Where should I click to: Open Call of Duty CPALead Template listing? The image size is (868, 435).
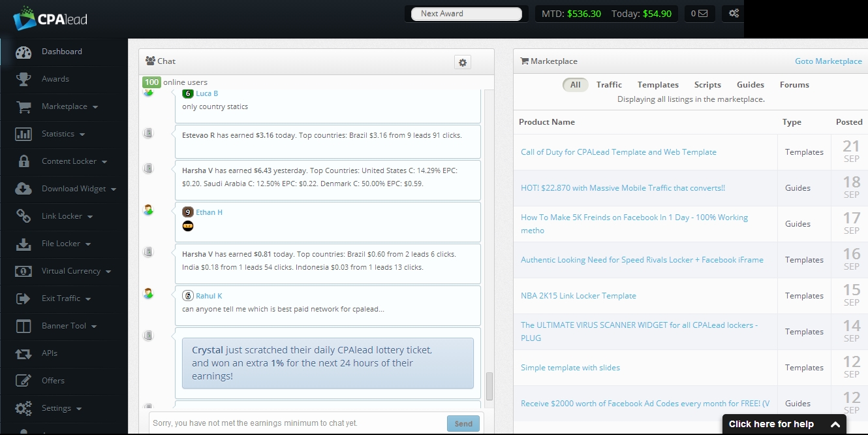click(x=619, y=152)
